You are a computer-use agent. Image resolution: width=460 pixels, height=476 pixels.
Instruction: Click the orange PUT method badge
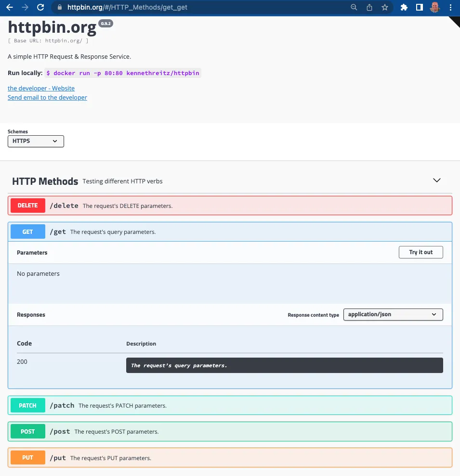point(27,458)
